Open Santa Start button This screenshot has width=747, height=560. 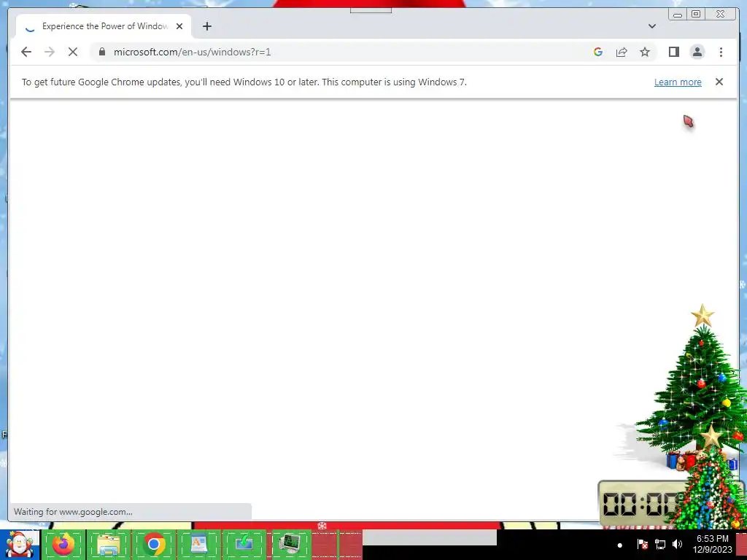(20, 545)
